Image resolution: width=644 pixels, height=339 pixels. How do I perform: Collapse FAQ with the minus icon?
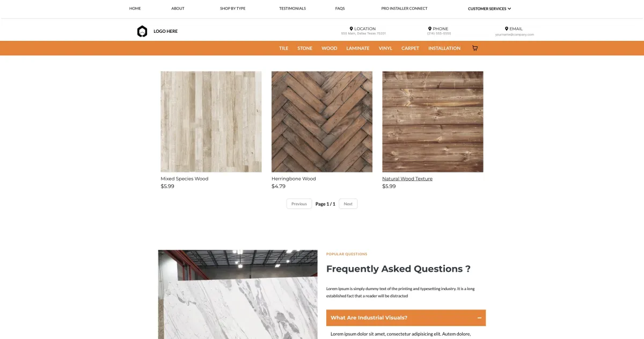[x=479, y=318]
